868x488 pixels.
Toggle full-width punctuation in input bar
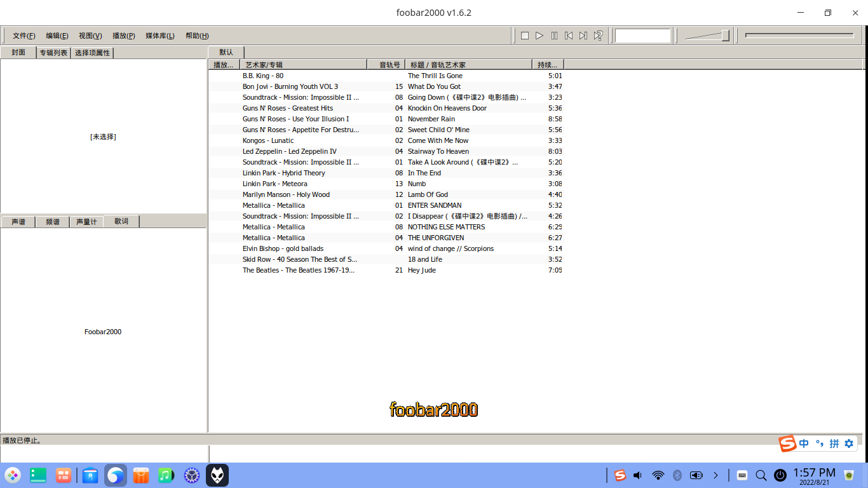click(819, 444)
